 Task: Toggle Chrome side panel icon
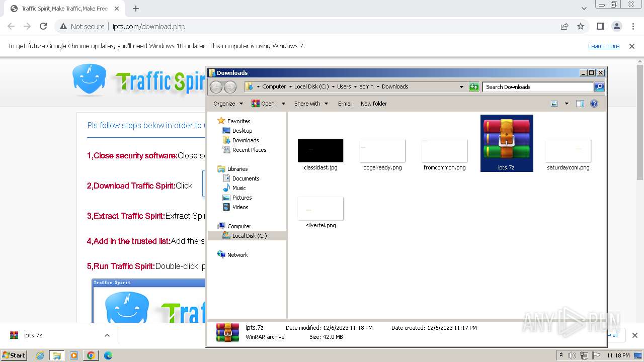(x=600, y=26)
